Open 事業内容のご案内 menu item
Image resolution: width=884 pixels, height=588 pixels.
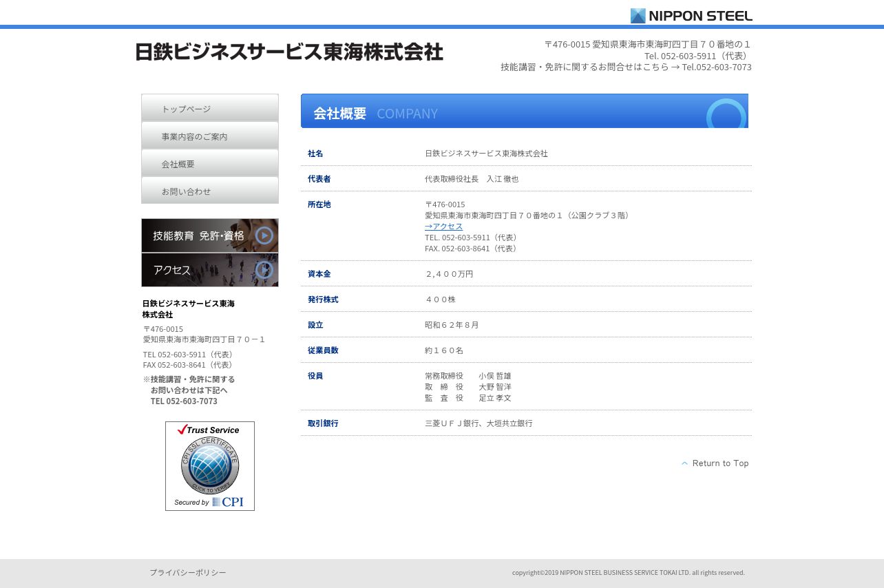210,136
